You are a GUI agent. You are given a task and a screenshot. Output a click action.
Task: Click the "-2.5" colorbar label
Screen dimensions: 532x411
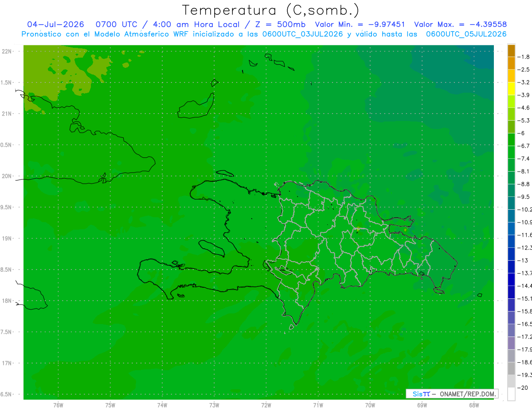(x=524, y=70)
